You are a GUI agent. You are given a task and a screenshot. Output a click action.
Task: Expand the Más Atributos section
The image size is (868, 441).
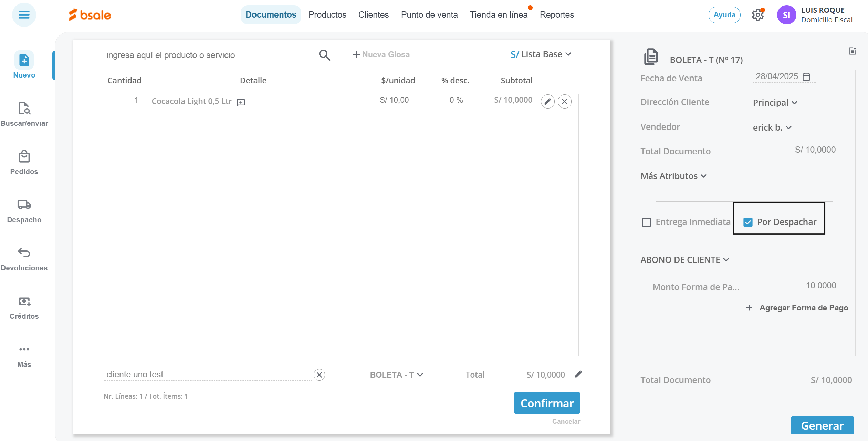673,176
